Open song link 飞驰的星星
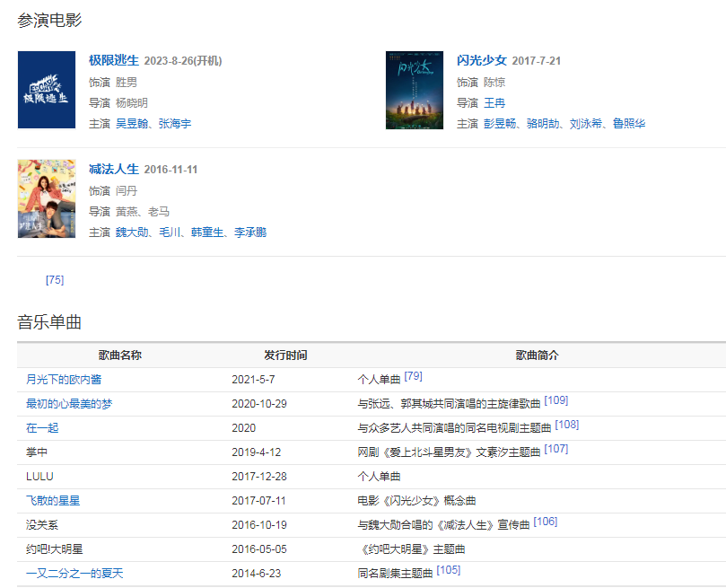726x588 pixels. pyautogui.click(x=53, y=501)
